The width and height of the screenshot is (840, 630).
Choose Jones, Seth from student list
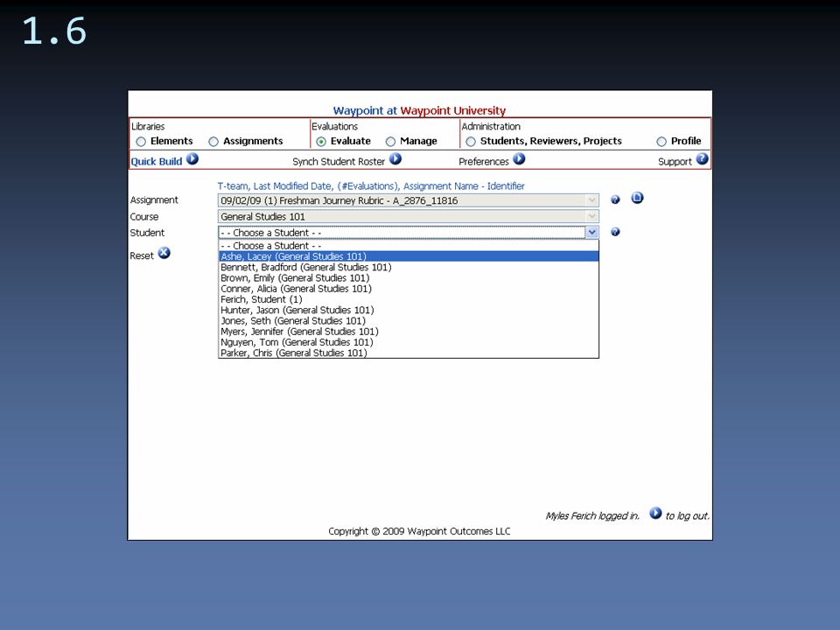coord(409,320)
